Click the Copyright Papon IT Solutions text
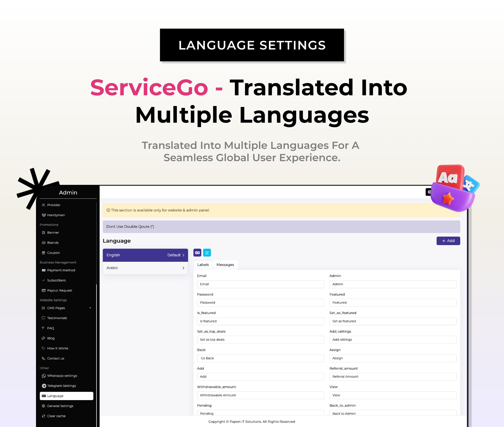Image resolution: width=504 pixels, height=427 pixels. 252,422
